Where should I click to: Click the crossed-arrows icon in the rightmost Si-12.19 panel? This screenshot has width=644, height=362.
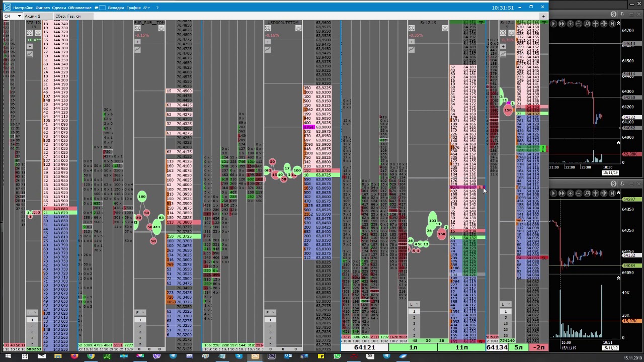pos(503,33)
